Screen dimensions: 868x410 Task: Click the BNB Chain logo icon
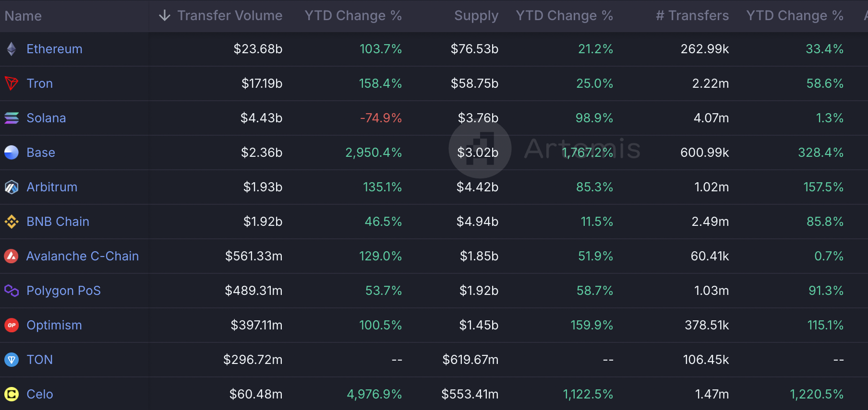(12, 222)
